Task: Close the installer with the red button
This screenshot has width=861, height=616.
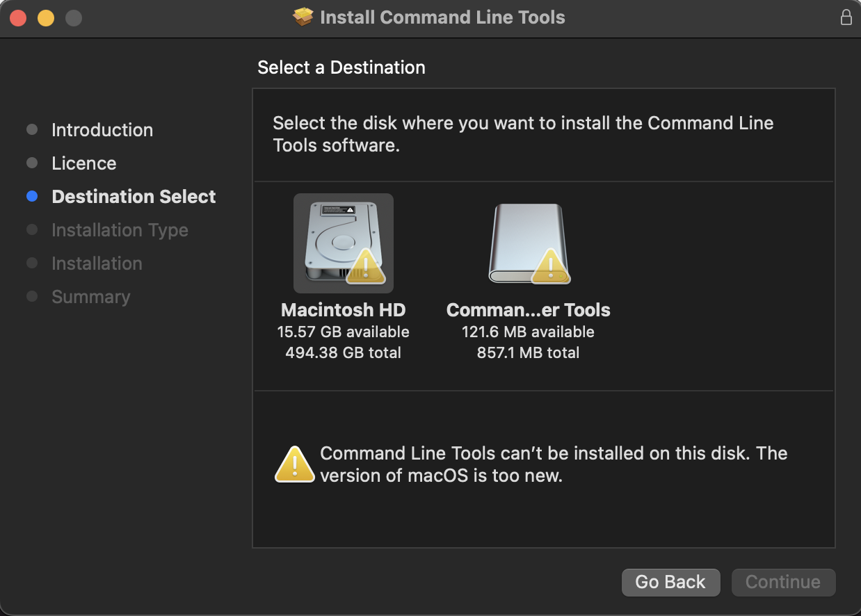Action: tap(18, 18)
